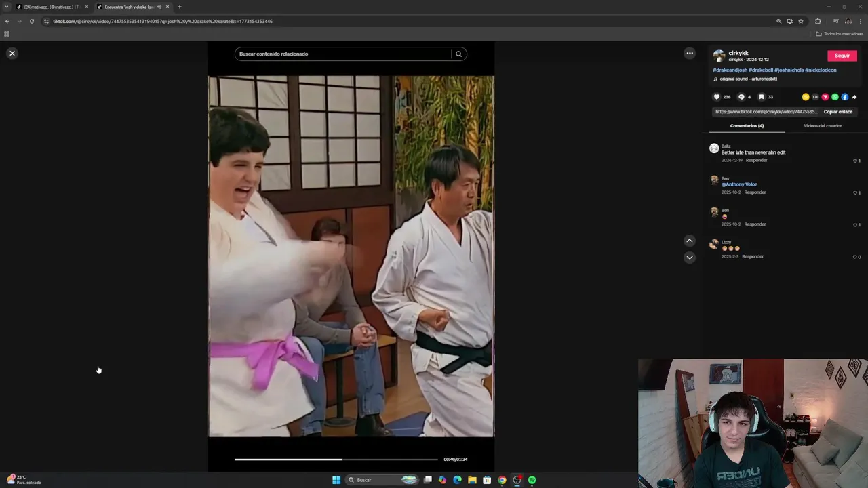Share via the yellow repost icon

point(806,97)
